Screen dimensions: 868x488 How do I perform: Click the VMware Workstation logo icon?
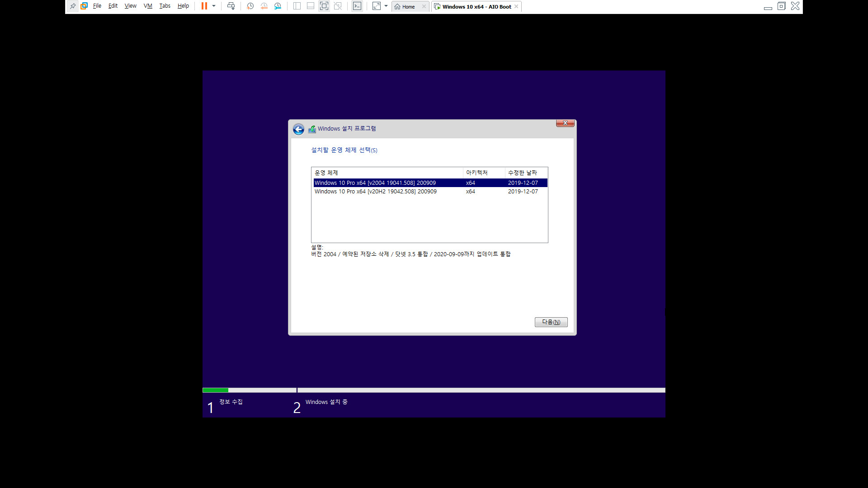tap(84, 6)
